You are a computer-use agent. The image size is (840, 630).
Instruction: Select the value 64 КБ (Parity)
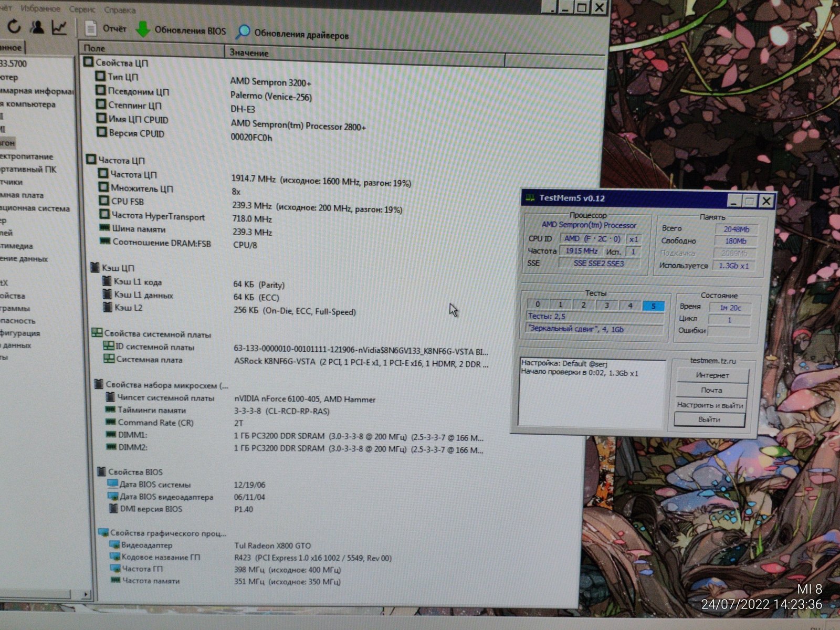(259, 285)
